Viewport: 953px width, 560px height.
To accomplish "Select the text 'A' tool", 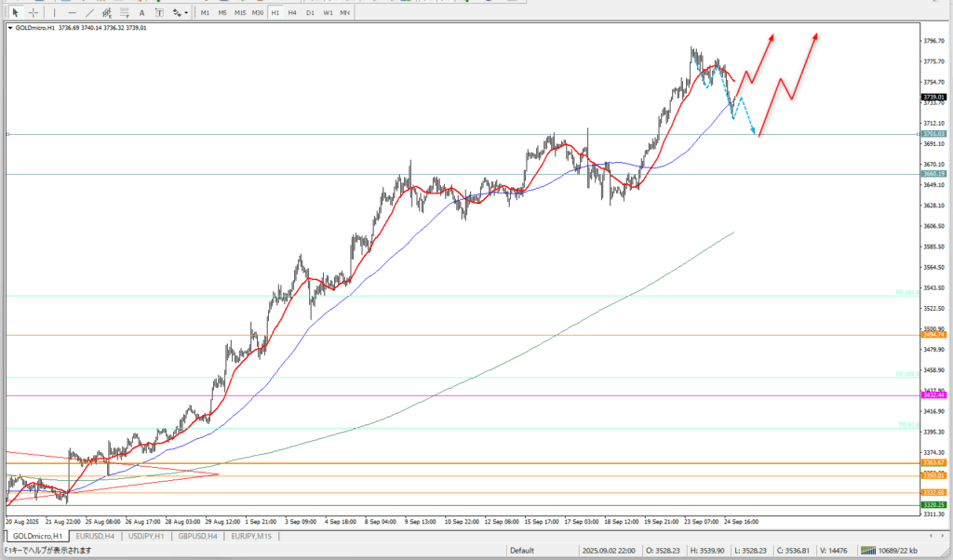I will coord(143,12).
